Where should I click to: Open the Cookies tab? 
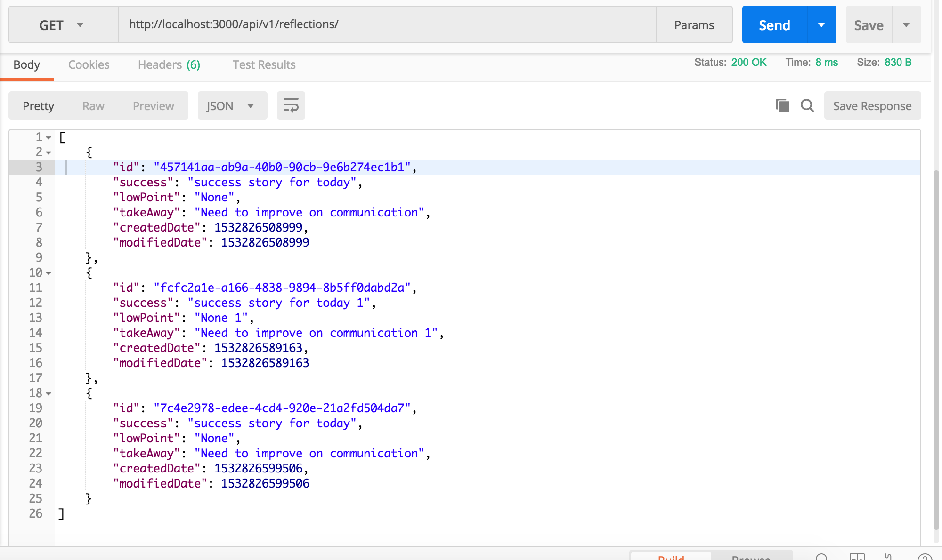tap(89, 64)
